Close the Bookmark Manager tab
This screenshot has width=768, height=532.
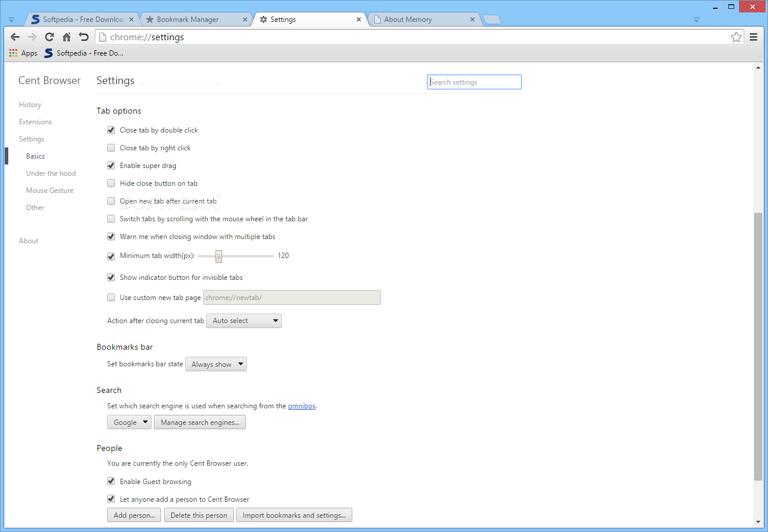(x=245, y=20)
